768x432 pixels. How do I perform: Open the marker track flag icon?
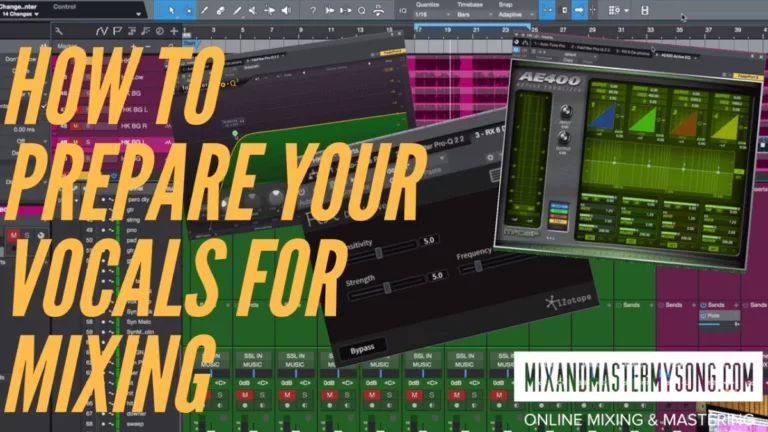click(117, 31)
